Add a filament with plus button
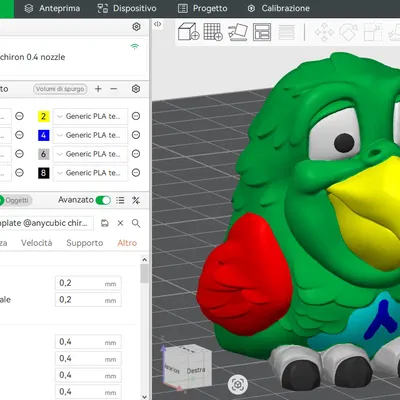Screen dimensions: 400x400 coord(98,89)
